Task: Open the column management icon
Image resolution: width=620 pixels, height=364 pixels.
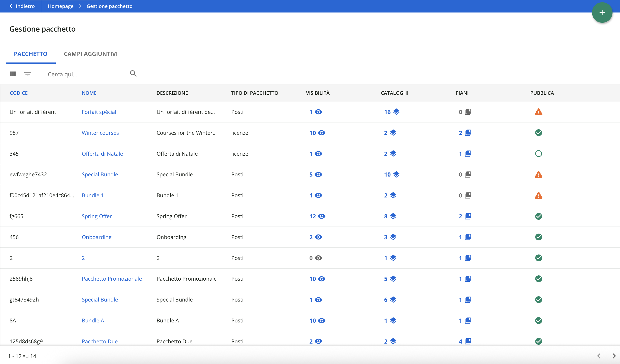Action: click(x=13, y=74)
